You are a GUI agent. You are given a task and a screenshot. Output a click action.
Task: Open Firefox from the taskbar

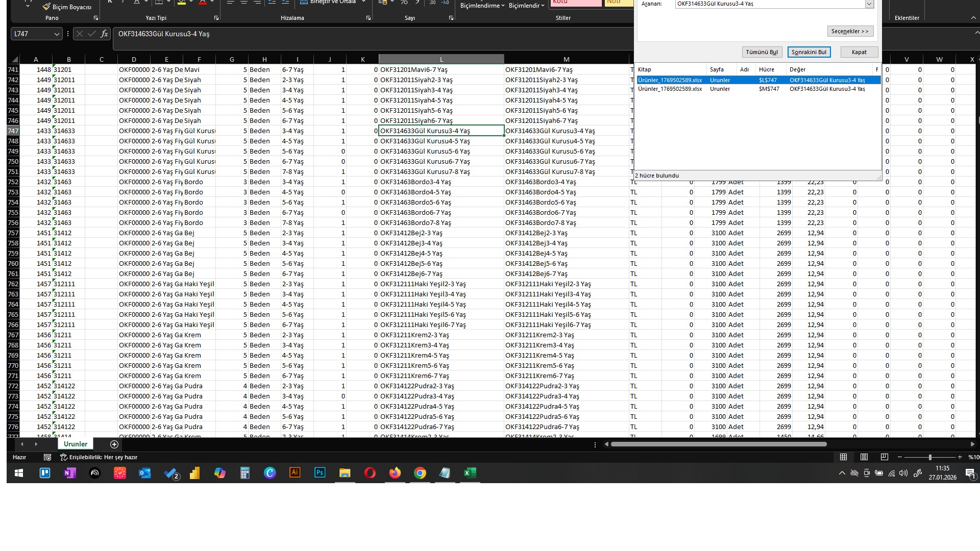coord(395,473)
